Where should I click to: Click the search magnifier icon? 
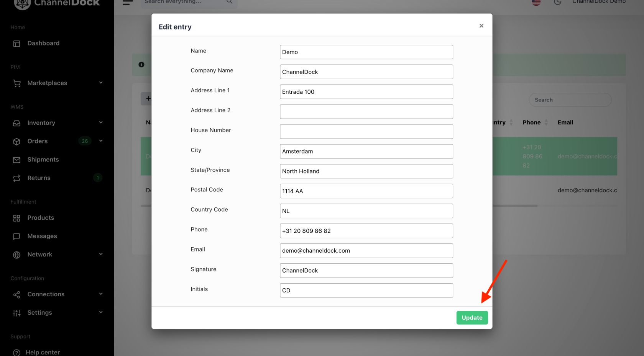(229, 2)
